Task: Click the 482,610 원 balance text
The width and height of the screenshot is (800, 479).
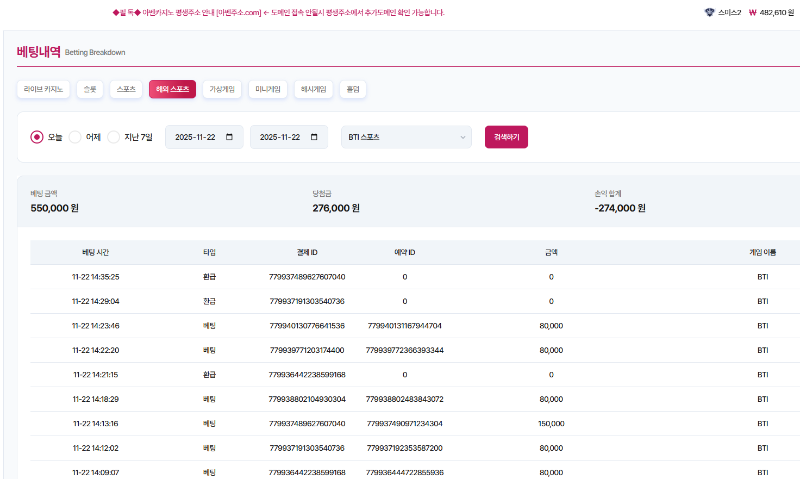Action: click(x=777, y=13)
